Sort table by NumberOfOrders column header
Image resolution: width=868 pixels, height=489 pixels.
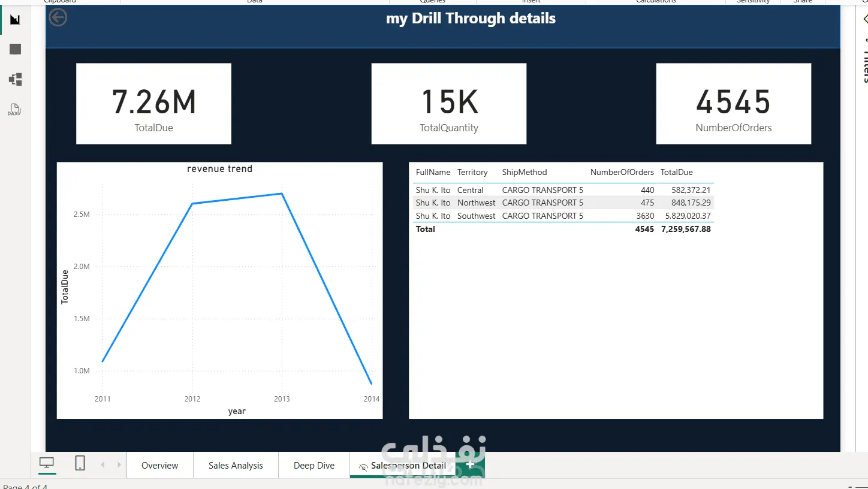(x=622, y=172)
